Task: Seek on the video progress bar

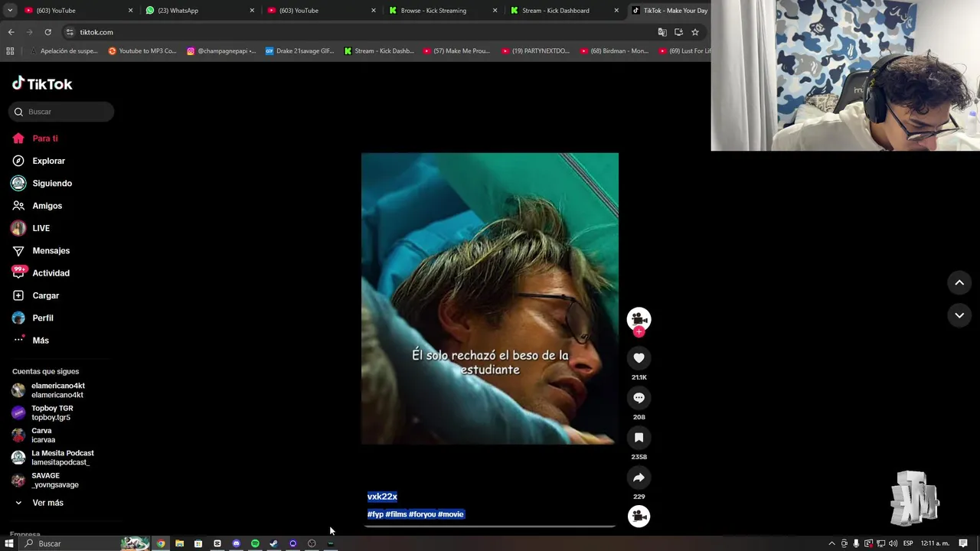Action: point(490,527)
